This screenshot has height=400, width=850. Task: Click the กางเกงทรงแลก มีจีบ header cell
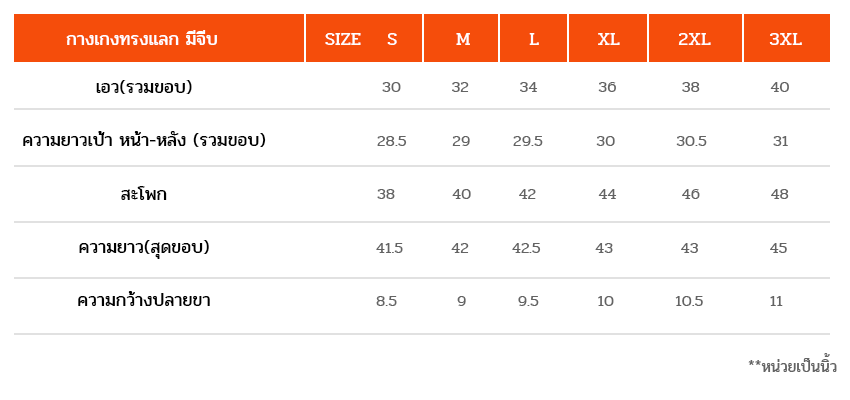point(159,38)
